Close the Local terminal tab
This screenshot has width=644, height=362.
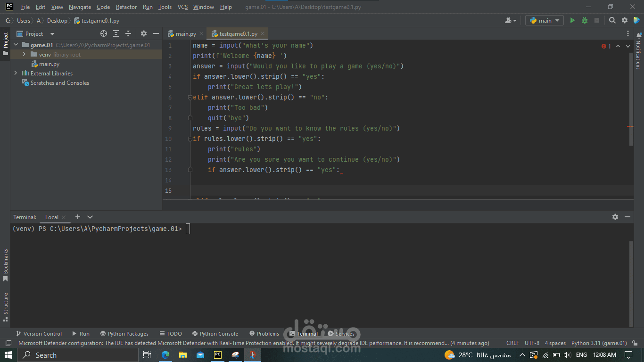click(64, 217)
